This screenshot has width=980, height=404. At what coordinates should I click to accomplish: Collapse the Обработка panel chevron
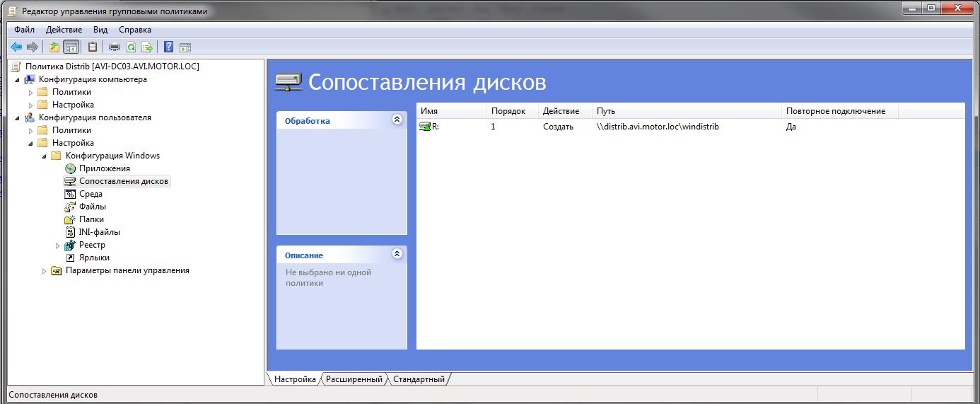tap(397, 120)
